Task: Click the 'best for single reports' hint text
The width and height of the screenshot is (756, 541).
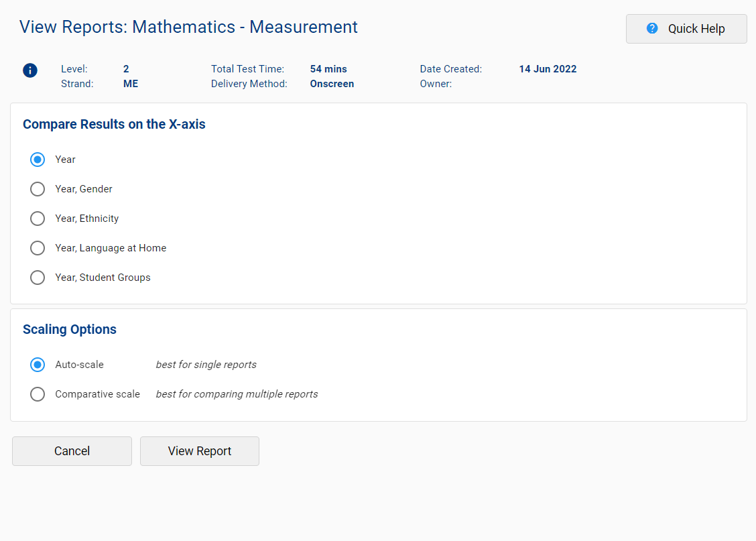Action: [206, 365]
